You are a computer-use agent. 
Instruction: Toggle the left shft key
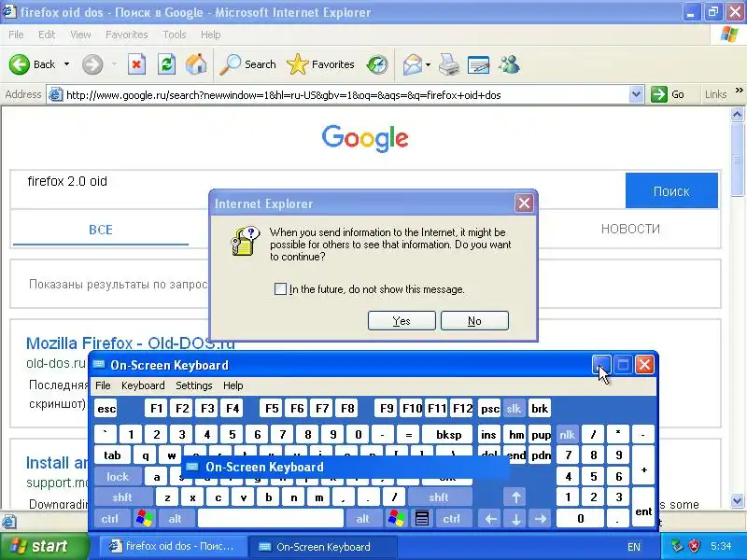tap(122, 497)
